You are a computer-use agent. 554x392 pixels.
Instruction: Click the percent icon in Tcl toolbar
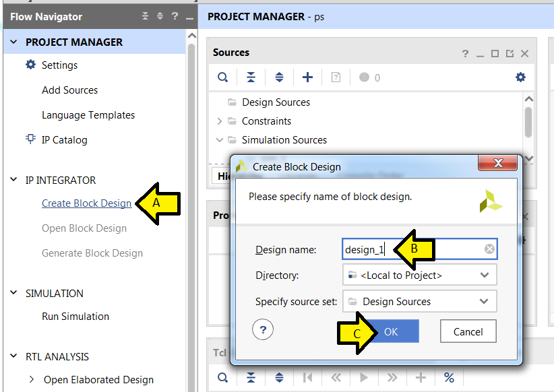click(449, 378)
